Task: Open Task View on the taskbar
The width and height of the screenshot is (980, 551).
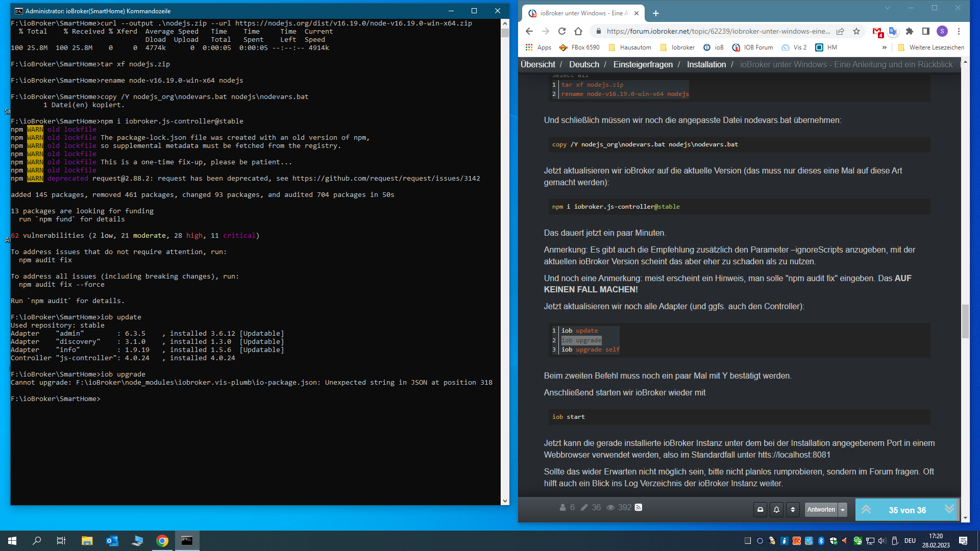Action: (x=61, y=541)
